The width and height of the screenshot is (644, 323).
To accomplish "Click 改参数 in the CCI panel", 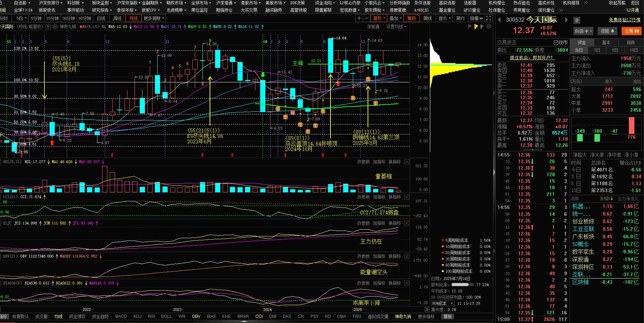I will [x=363, y=197].
